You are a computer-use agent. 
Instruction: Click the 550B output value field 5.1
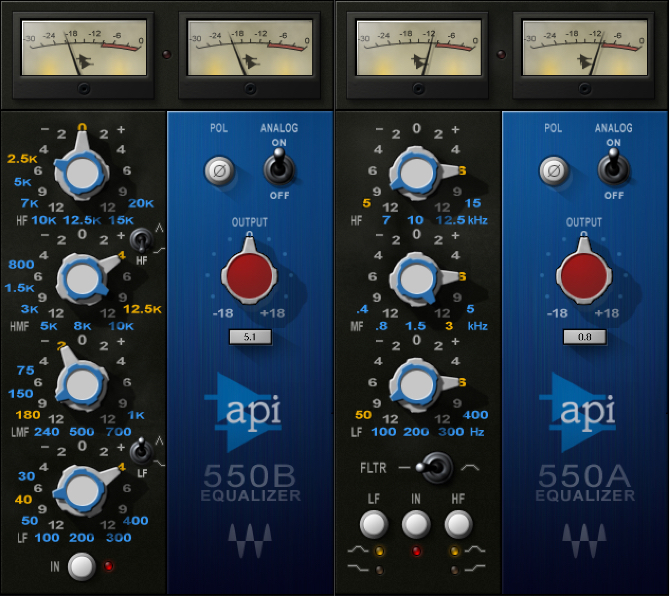pyautogui.click(x=250, y=337)
